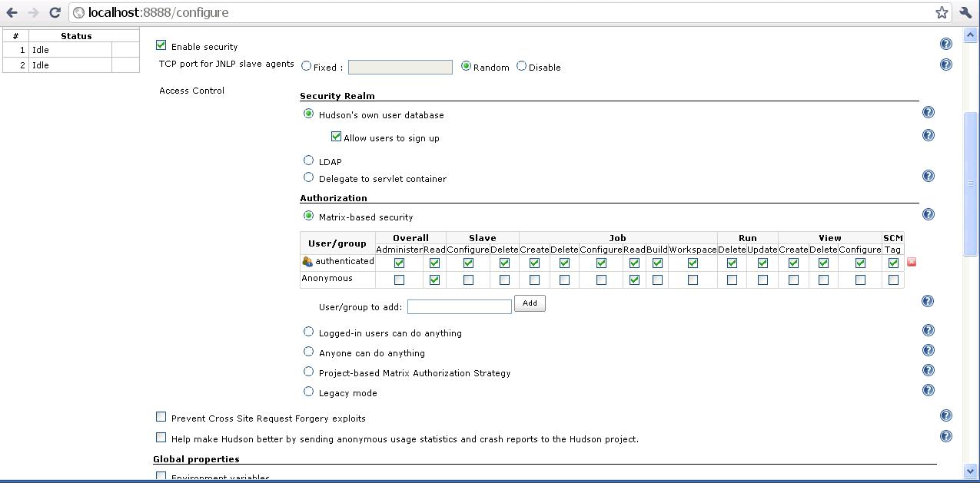
Task: Select the LDAP security realm
Action: (x=309, y=160)
